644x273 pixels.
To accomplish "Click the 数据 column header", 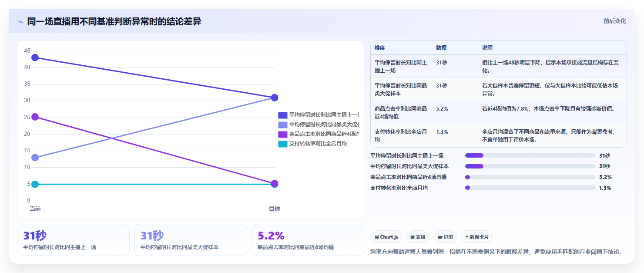I will (x=441, y=48).
